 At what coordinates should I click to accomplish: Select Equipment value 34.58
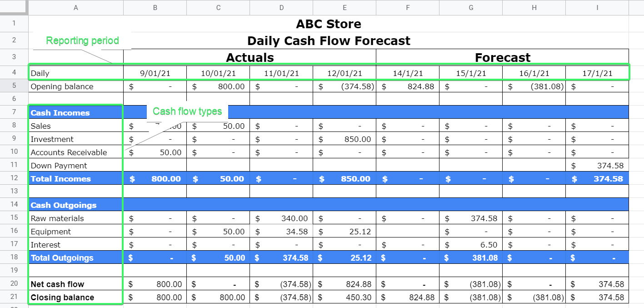tap(281, 232)
